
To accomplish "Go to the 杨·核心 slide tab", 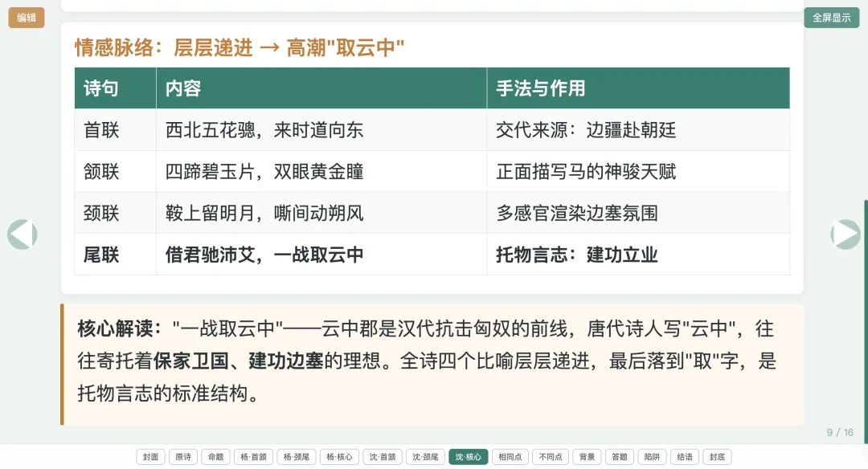I will point(339,457).
